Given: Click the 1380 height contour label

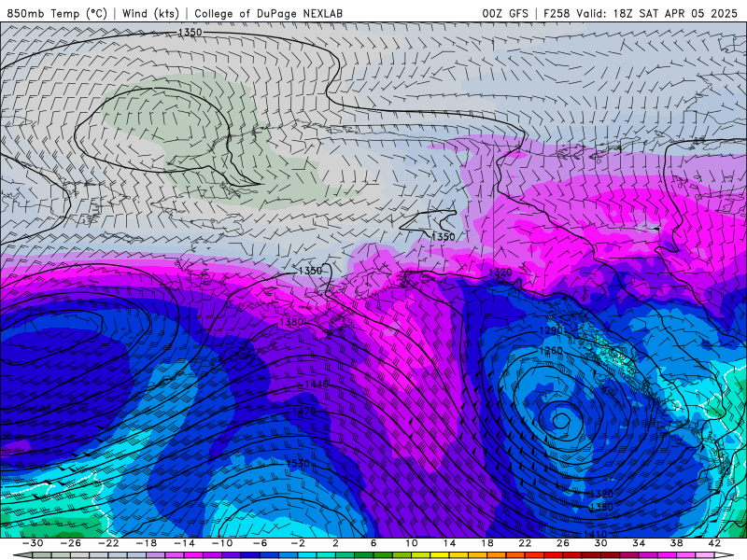Looking at the screenshot, I should coord(291,322).
